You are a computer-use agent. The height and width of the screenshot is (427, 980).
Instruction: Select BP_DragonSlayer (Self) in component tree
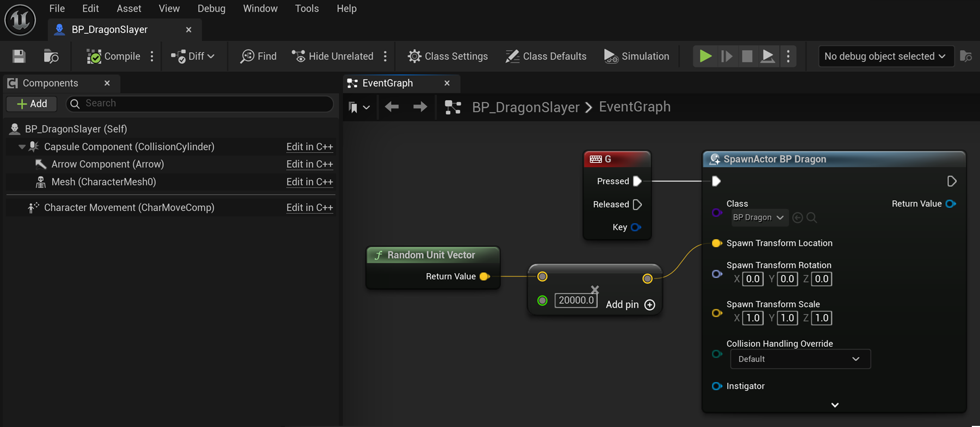76,129
